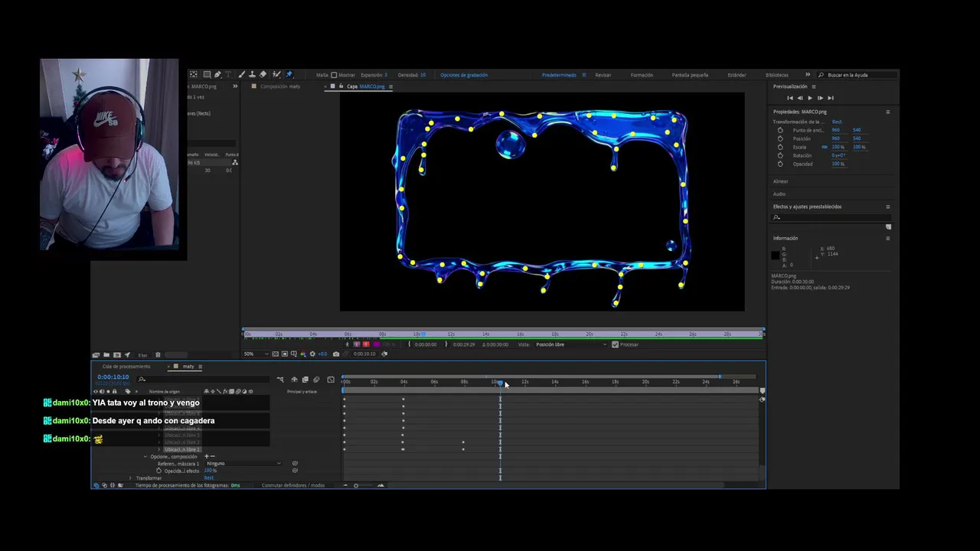The image size is (980, 551).
Task: Switch to the Estándar workspace
Action: [737, 75]
